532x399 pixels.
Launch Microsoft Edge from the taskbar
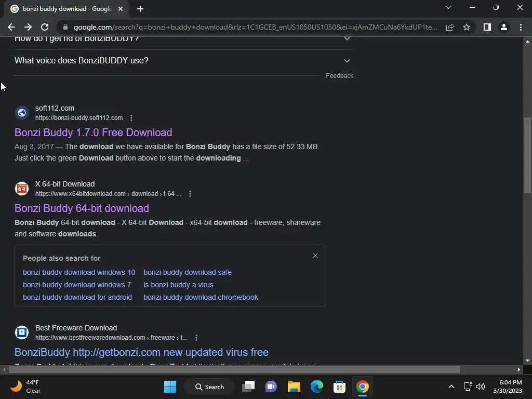(316, 387)
